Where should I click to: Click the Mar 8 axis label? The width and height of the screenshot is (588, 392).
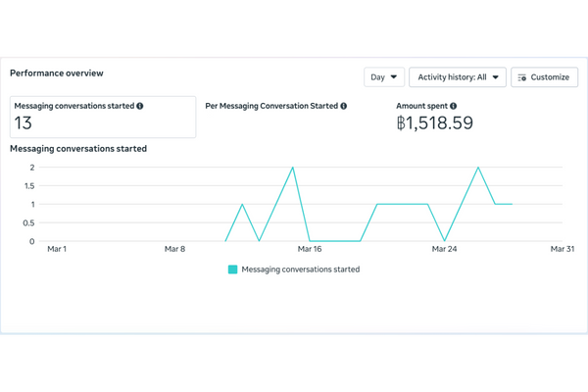pos(175,250)
